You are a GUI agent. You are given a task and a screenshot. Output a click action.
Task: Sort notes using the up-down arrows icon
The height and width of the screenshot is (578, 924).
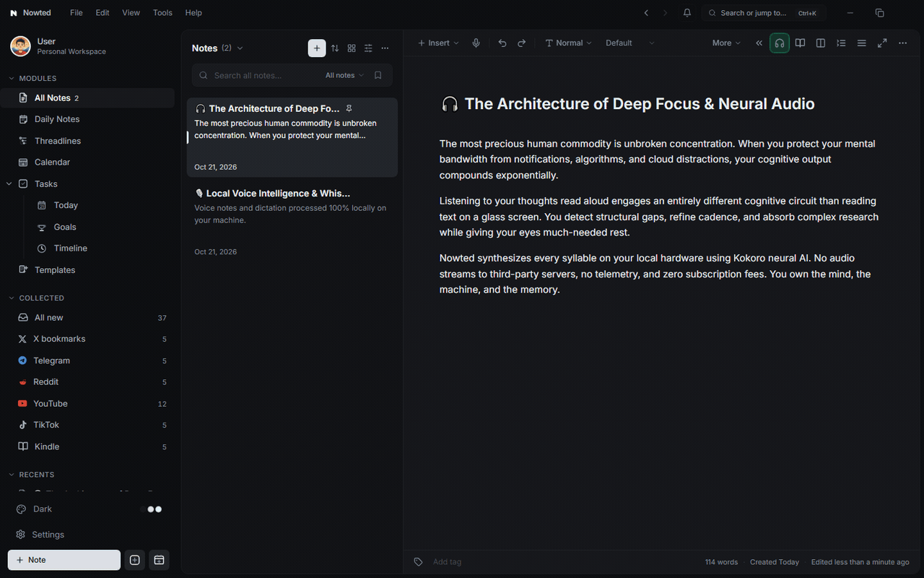pyautogui.click(x=335, y=48)
